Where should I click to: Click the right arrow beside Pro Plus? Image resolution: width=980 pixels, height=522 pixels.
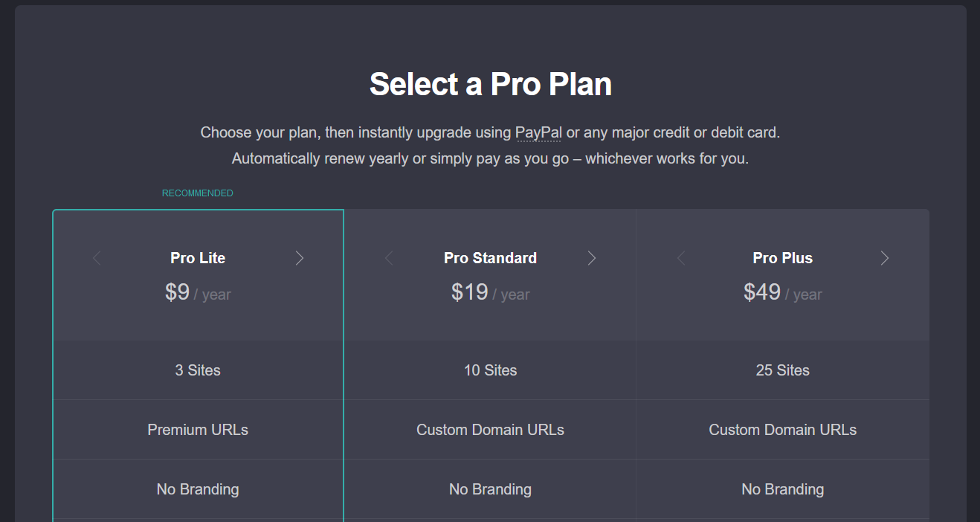(885, 258)
